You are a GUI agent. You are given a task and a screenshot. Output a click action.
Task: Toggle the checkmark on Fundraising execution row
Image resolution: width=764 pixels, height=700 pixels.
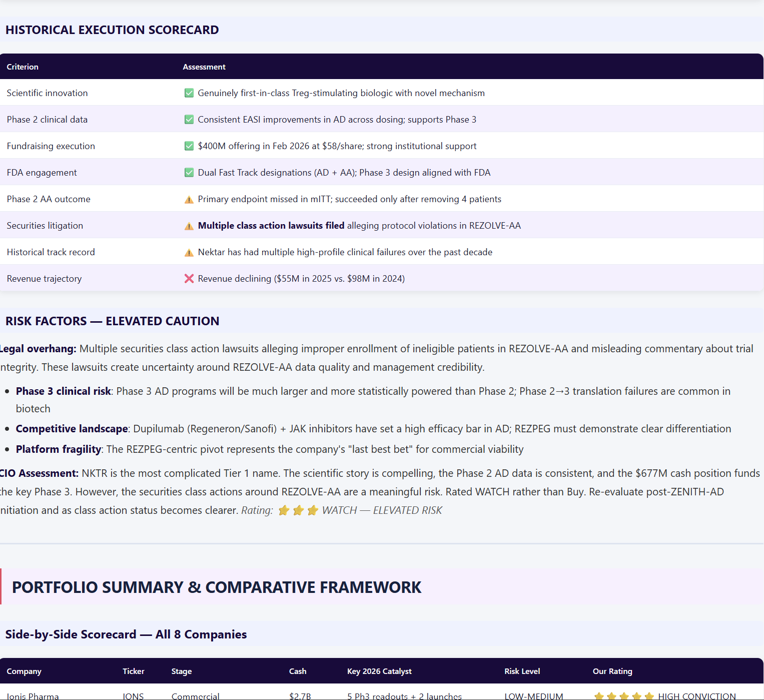[189, 146]
